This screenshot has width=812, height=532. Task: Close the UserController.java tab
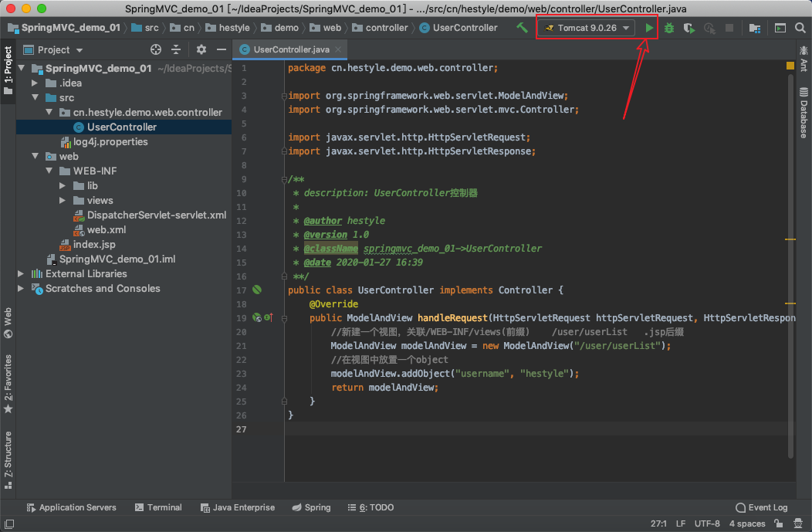point(338,49)
